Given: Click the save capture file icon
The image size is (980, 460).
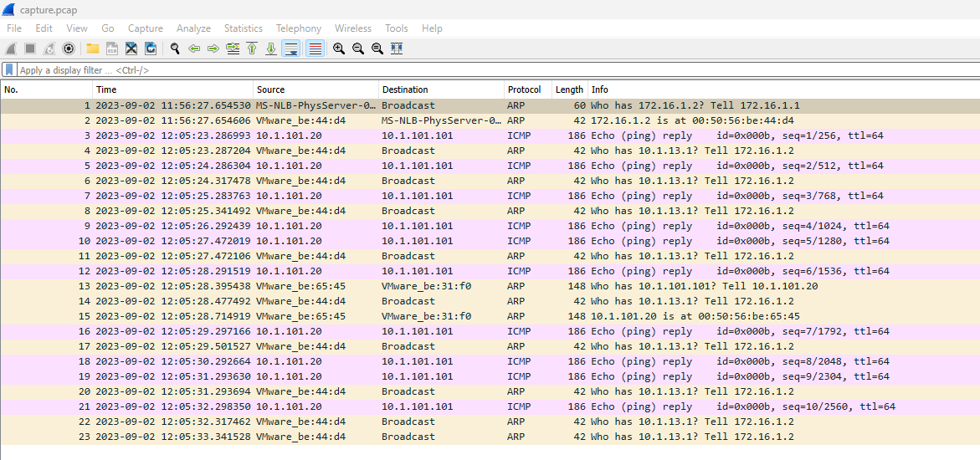Looking at the screenshot, I should click(112, 49).
